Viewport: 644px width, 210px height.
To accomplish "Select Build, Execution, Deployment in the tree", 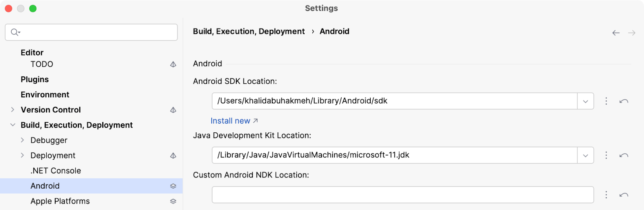I will point(76,125).
